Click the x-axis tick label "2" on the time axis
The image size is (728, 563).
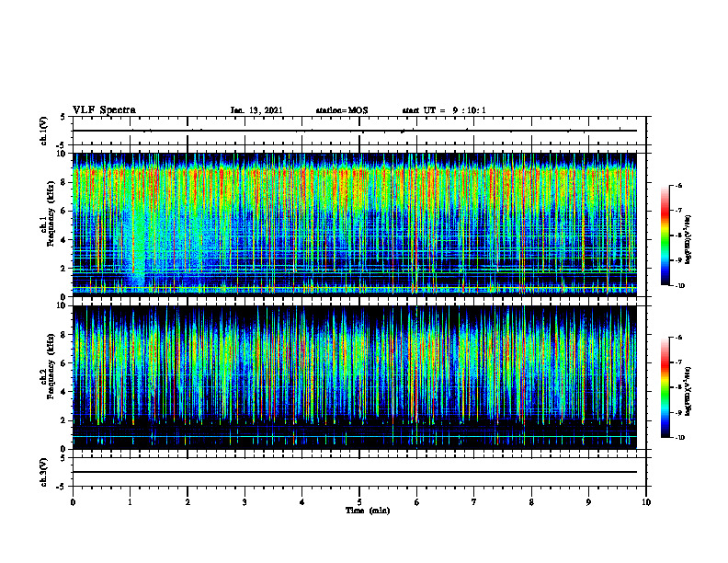pos(188,502)
